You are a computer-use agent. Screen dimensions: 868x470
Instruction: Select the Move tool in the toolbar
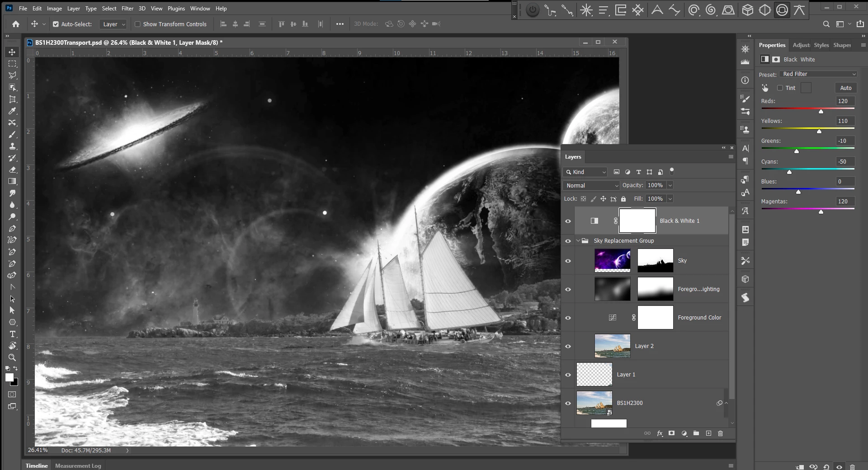click(12, 52)
